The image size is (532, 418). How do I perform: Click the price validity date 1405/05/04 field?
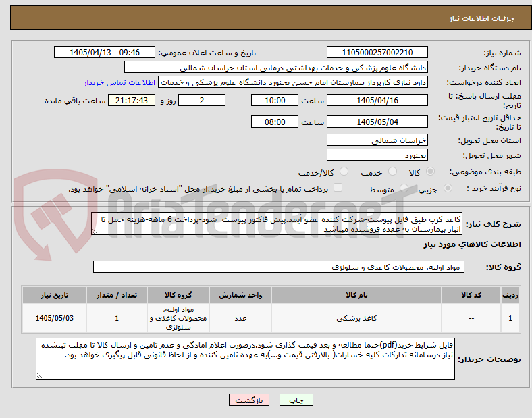(x=377, y=122)
